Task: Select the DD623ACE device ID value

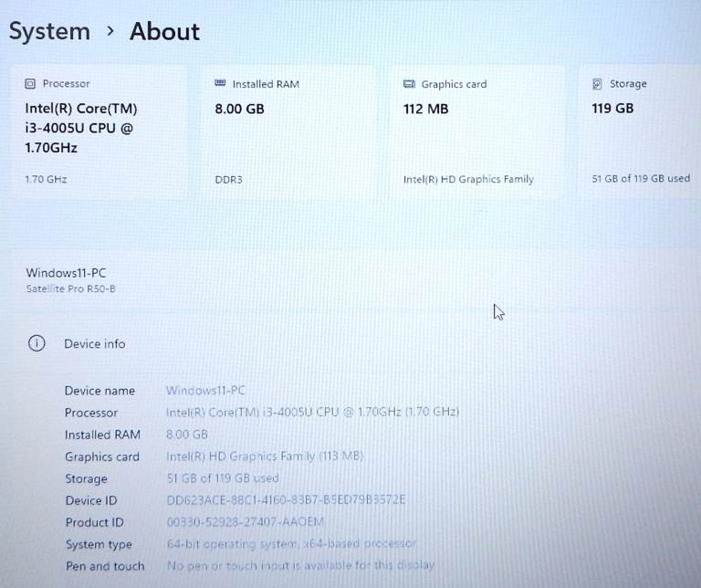Action: tap(286, 500)
